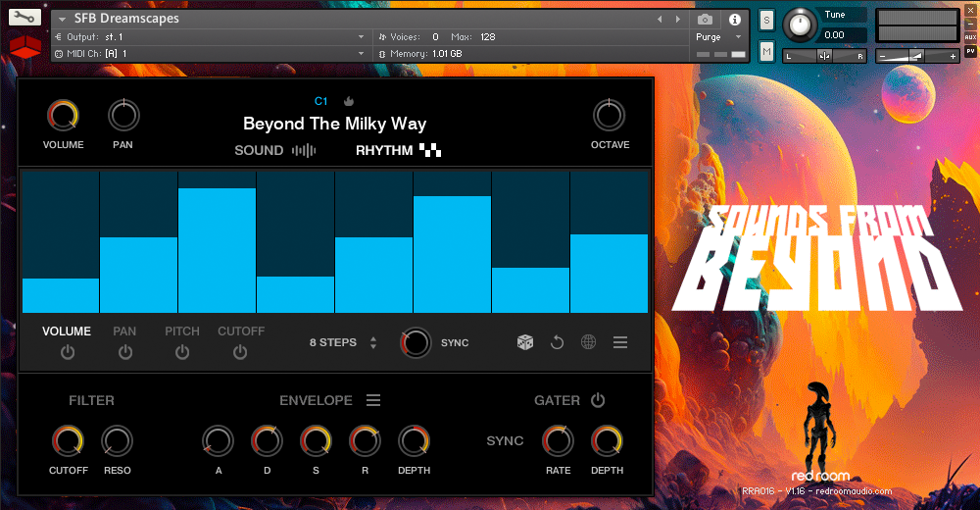Open the wrench instrument edit mode
Viewport: 980px width, 510px height.
24,17
